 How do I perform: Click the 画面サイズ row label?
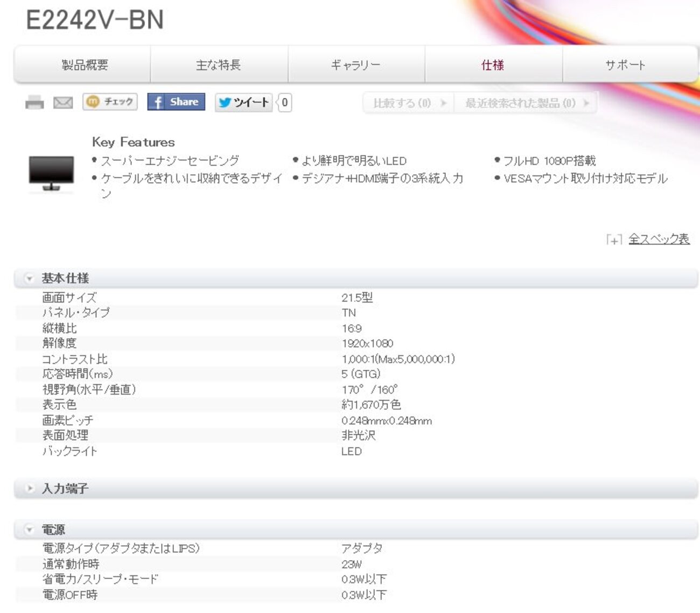point(69,298)
